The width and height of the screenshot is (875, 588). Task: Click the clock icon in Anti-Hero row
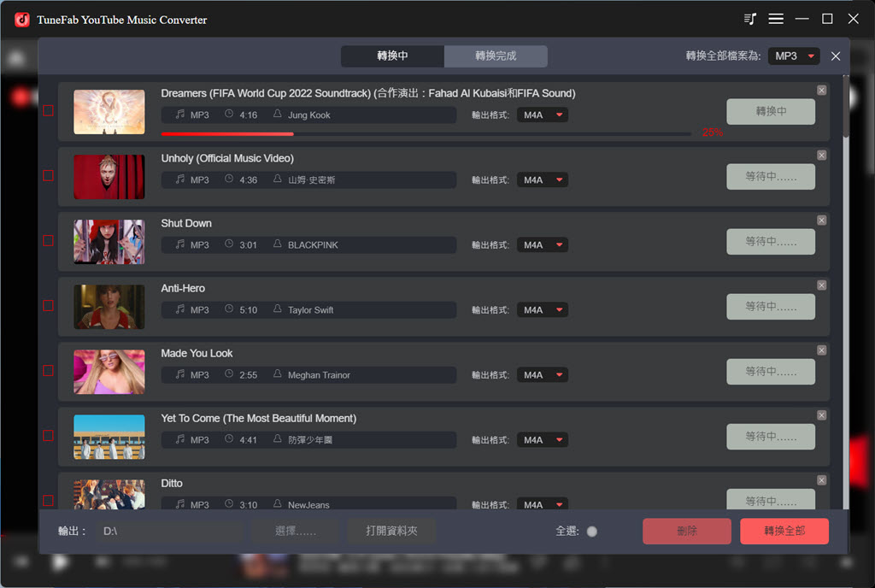click(x=229, y=309)
